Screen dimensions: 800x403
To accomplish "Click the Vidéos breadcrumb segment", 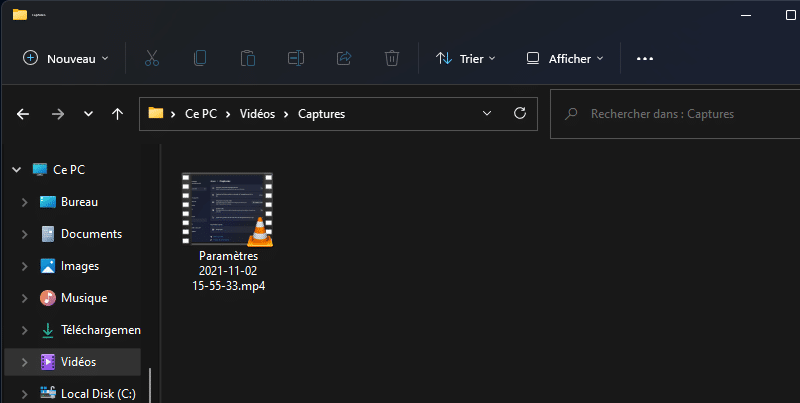I will tap(257, 114).
